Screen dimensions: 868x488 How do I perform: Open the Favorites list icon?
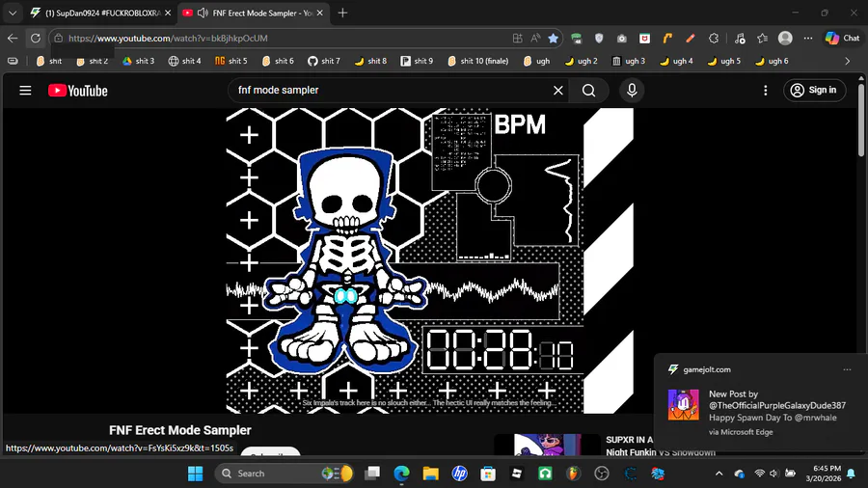pyautogui.click(x=762, y=39)
